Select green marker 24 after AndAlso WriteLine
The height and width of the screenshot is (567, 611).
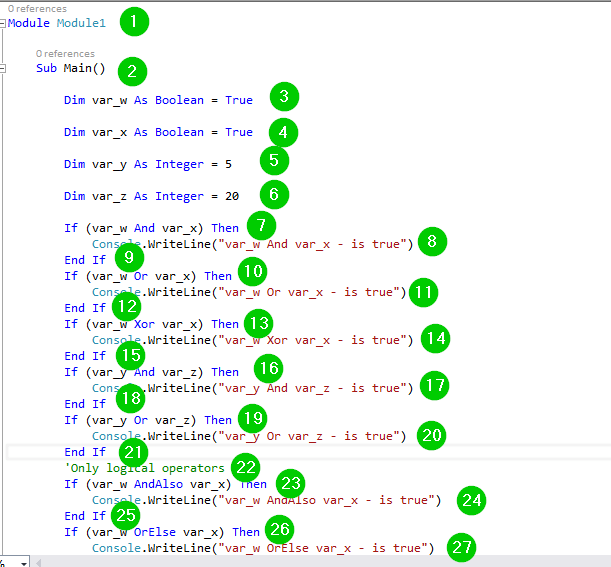click(x=470, y=500)
